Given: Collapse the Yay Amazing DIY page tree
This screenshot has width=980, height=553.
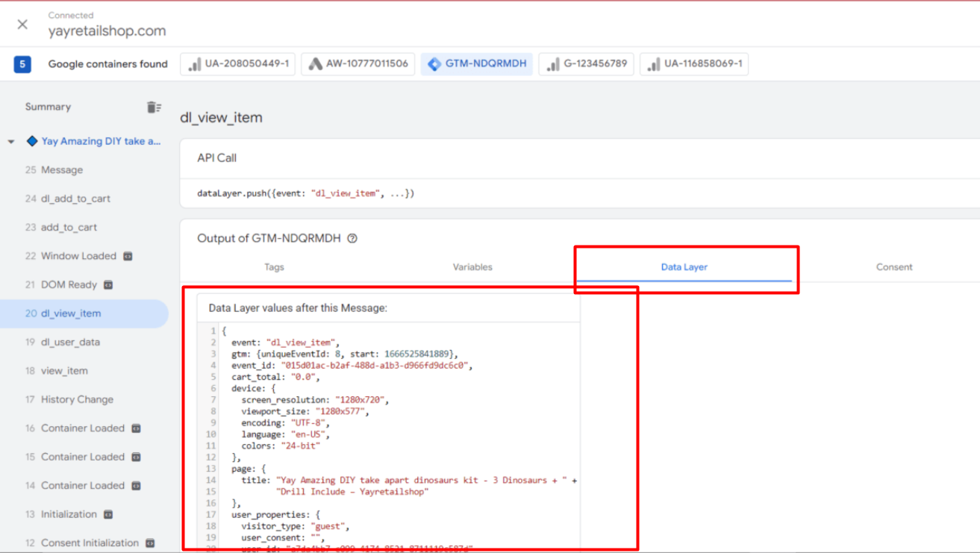Looking at the screenshot, I should (11, 142).
